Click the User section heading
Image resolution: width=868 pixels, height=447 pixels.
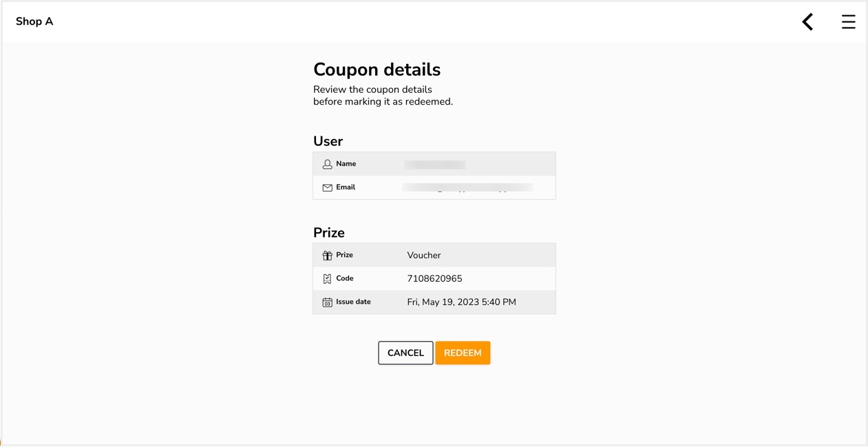(328, 141)
